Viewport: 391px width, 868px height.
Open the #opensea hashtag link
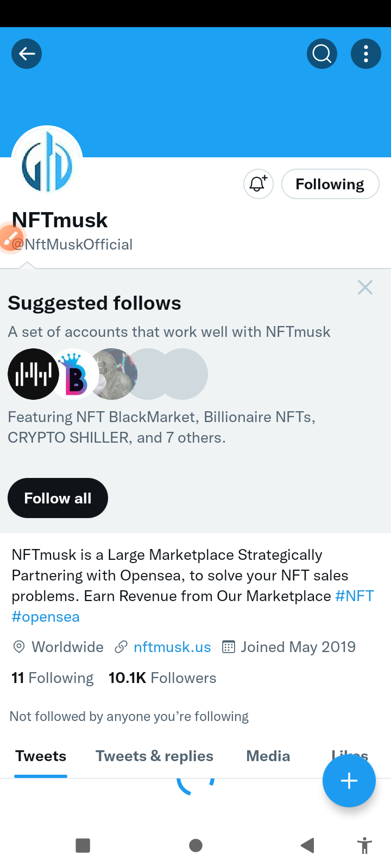(x=46, y=617)
